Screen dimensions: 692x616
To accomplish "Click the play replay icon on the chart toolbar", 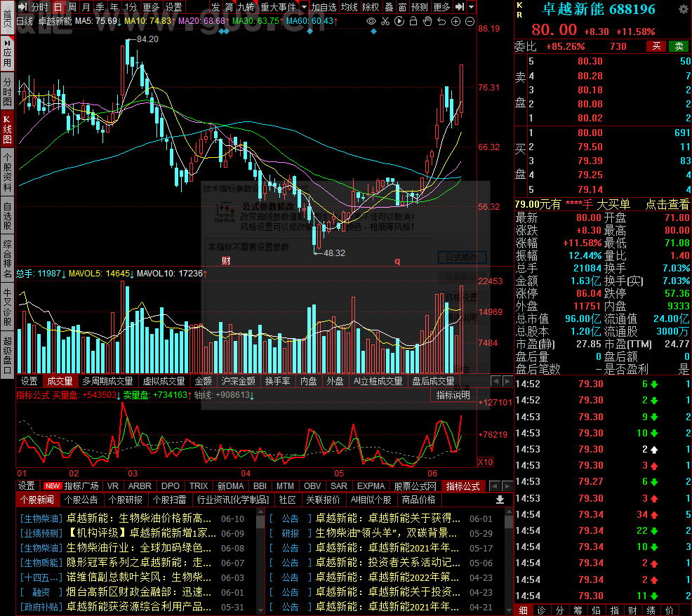I will (399, 21).
